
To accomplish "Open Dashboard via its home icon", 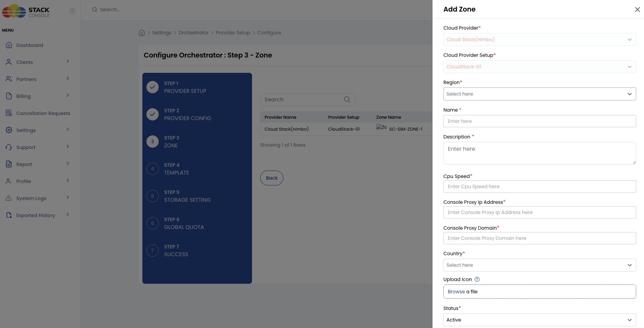I will (9, 45).
